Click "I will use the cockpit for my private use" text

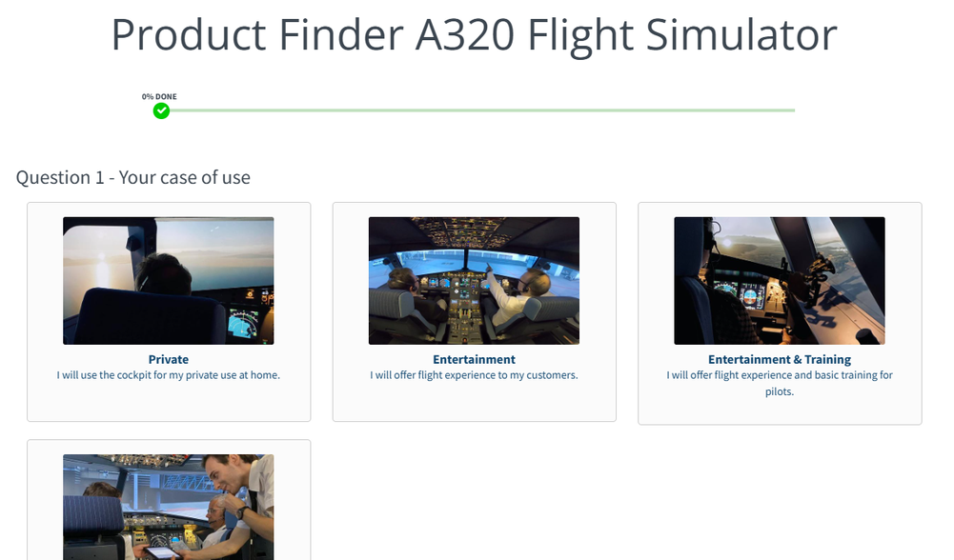pyautogui.click(x=169, y=375)
